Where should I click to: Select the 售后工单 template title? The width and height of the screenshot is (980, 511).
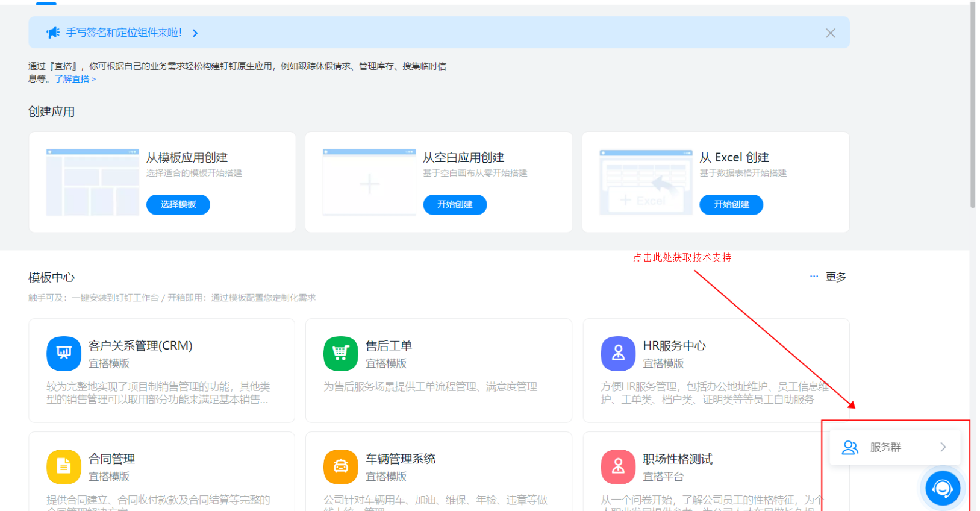click(x=389, y=346)
